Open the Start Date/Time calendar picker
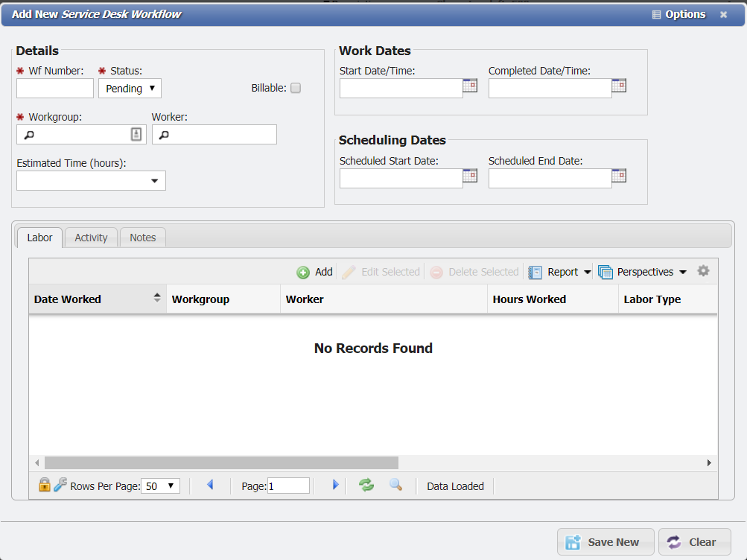Screen dimensions: 747x560 [x=470, y=85]
